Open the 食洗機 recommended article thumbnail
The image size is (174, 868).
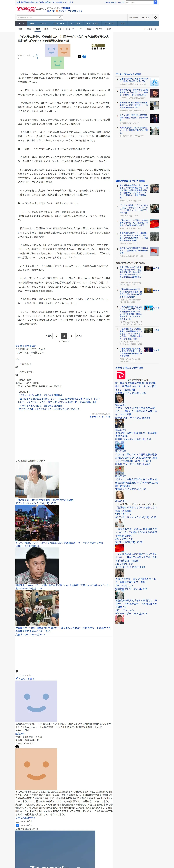click(37, 480)
